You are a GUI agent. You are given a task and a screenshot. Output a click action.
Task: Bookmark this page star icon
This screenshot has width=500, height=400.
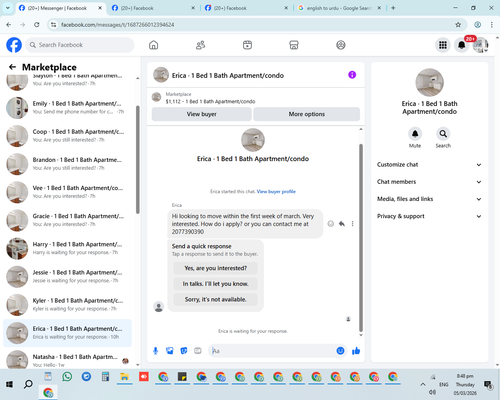(x=458, y=25)
